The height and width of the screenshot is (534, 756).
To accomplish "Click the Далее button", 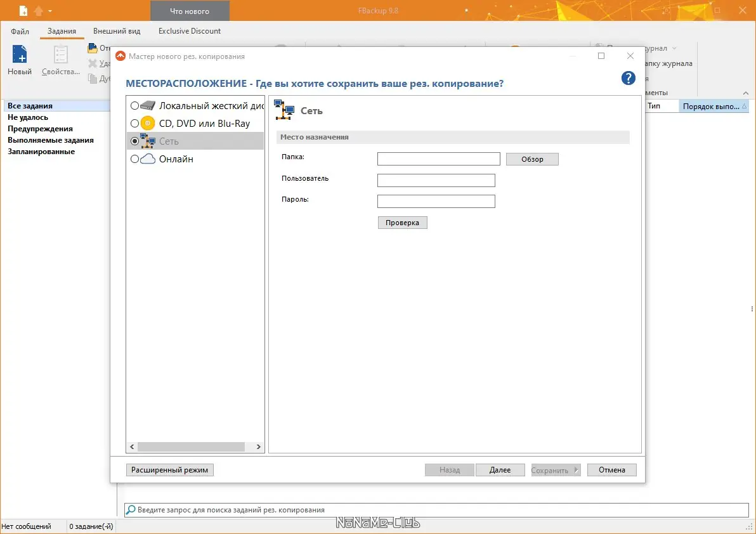I will point(500,470).
